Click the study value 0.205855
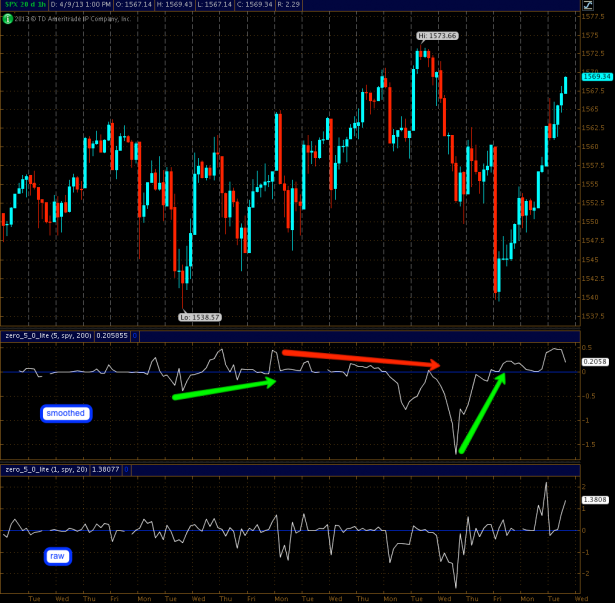The image size is (615, 603). point(112,336)
